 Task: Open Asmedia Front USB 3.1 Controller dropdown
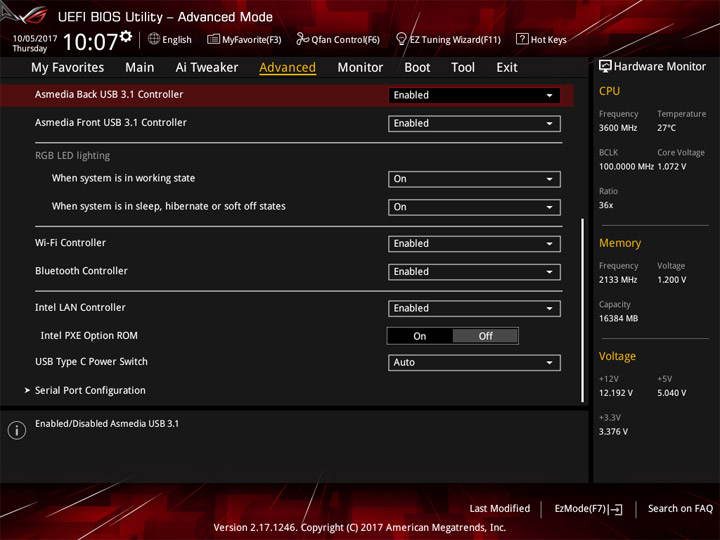point(474,124)
